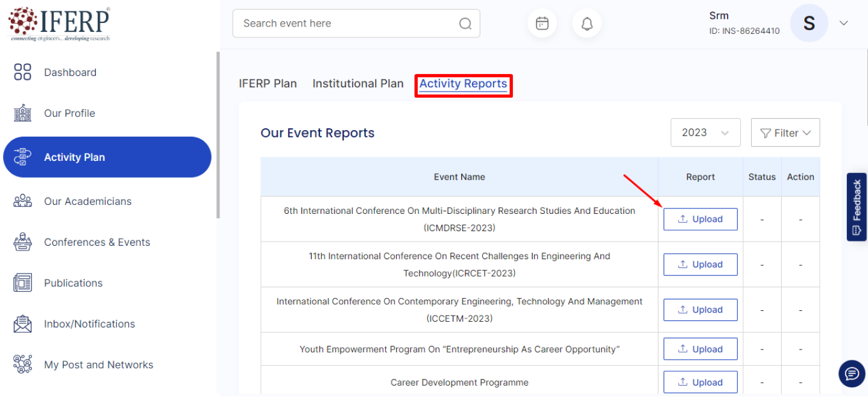The height and width of the screenshot is (397, 868).
Task: Open the 2023 year dropdown
Action: (705, 132)
